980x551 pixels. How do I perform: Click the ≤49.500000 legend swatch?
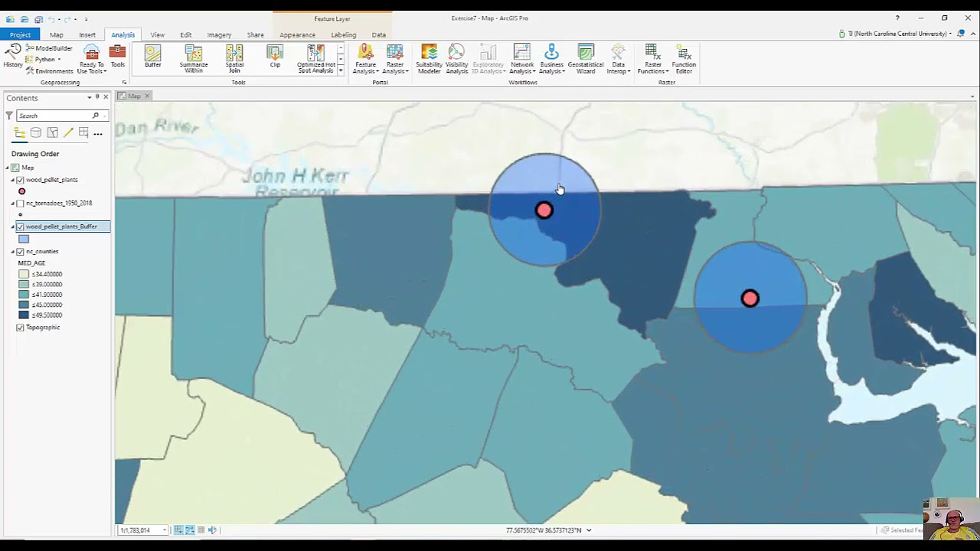tap(24, 315)
